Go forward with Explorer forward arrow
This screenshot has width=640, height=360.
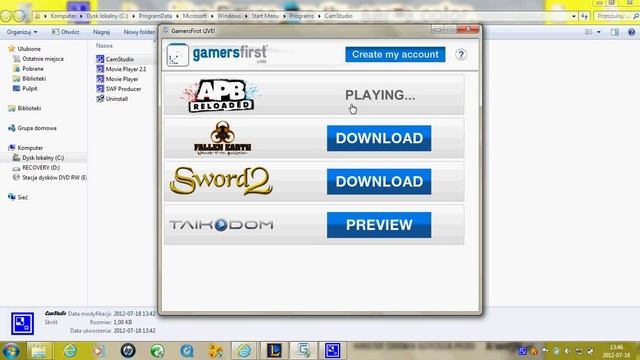click(x=19, y=16)
